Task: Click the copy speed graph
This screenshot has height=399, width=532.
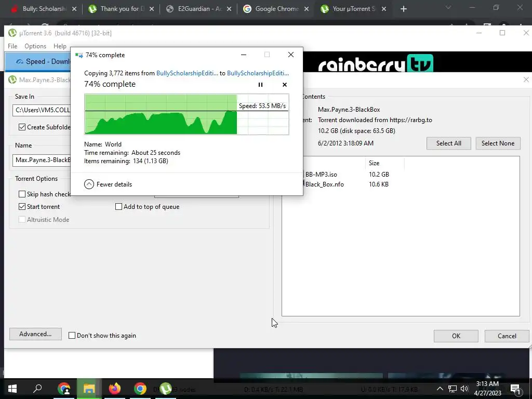Action: (x=187, y=114)
